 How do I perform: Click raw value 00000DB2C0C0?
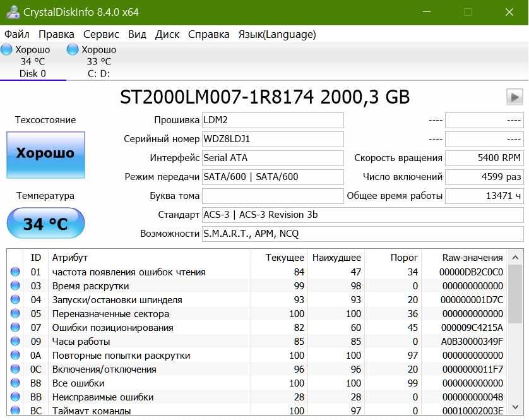(x=472, y=272)
